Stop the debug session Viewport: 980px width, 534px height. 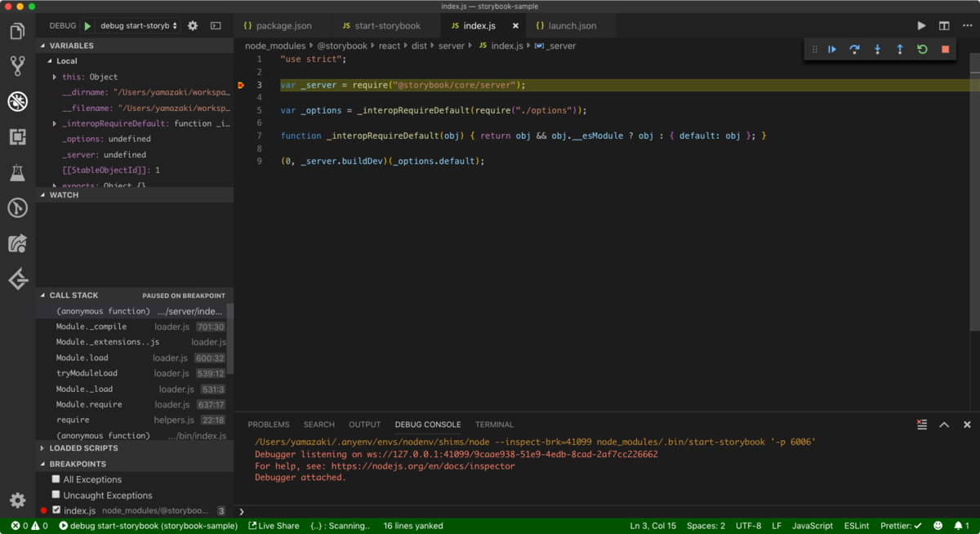[945, 50]
